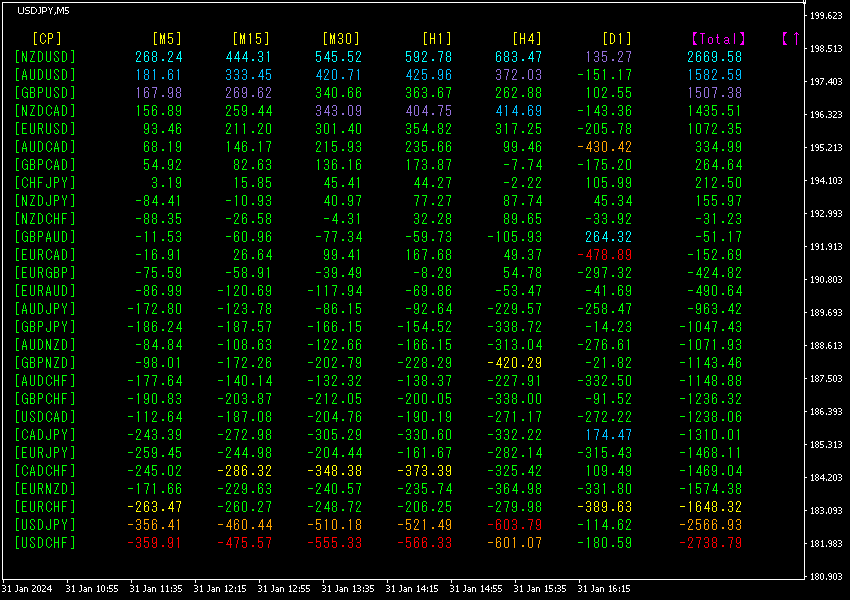This screenshot has height=600, width=850.
Task: Select the [AUDNZD] pair label
Action: (45, 345)
